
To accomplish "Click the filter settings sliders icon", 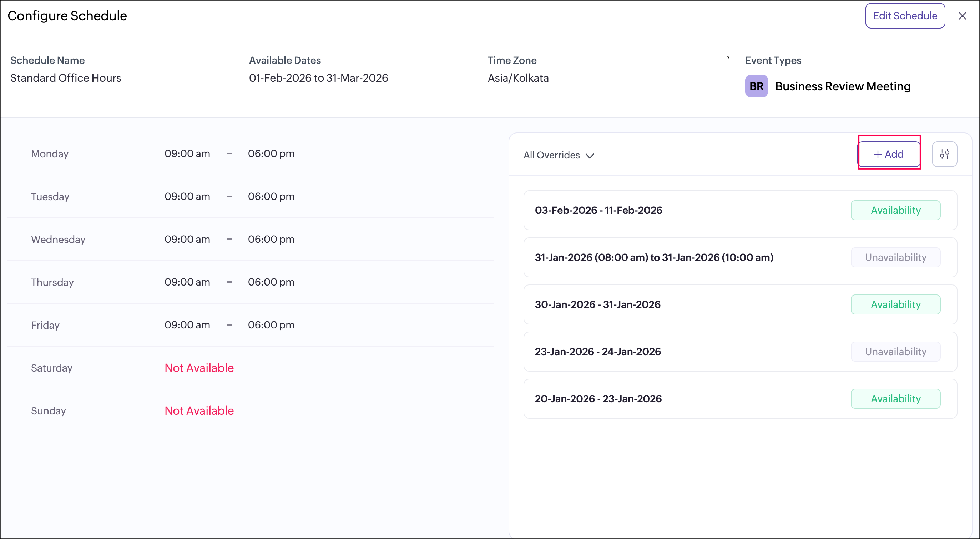I will pyautogui.click(x=944, y=154).
